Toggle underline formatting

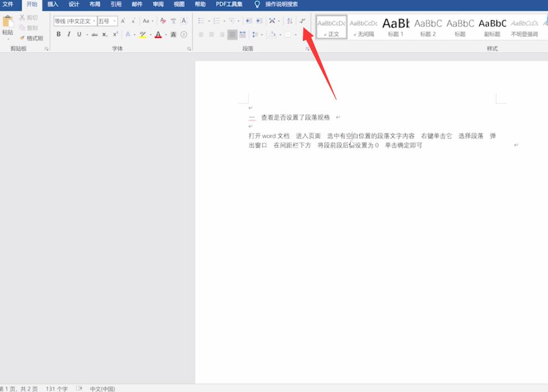(x=79, y=34)
